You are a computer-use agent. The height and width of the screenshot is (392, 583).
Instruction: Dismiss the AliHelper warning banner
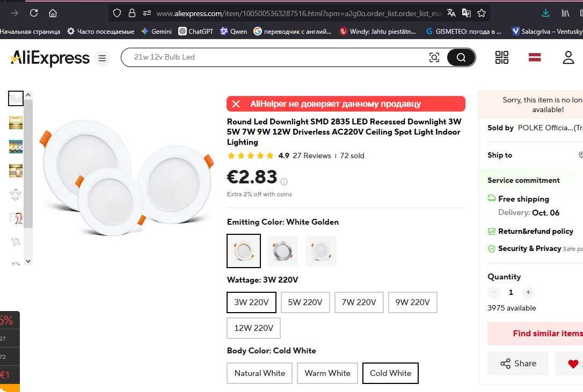pyautogui.click(x=236, y=104)
